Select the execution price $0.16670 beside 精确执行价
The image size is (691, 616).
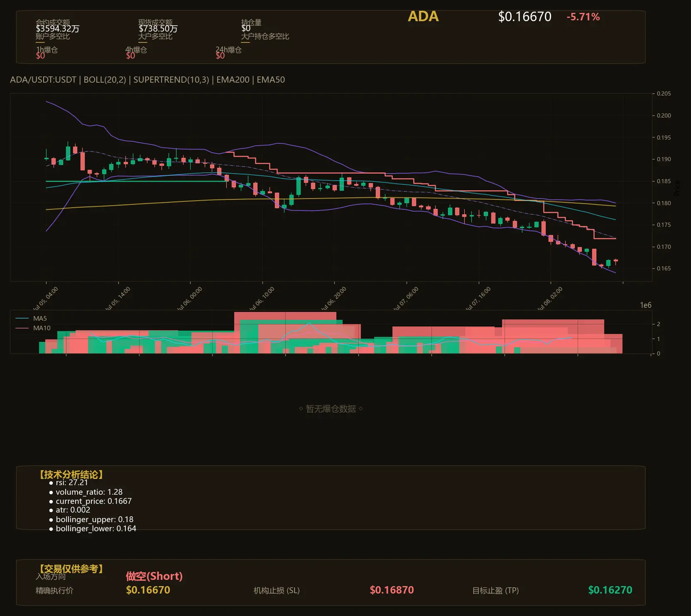pos(148,590)
